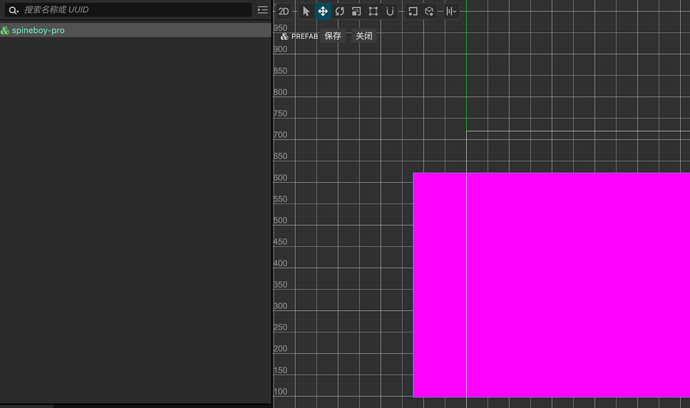Click the PREFAB label icon
This screenshot has height=408, width=690.
click(x=285, y=37)
